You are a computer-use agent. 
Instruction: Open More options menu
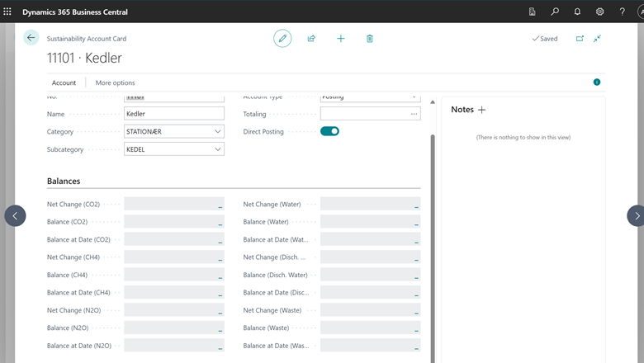click(x=115, y=82)
